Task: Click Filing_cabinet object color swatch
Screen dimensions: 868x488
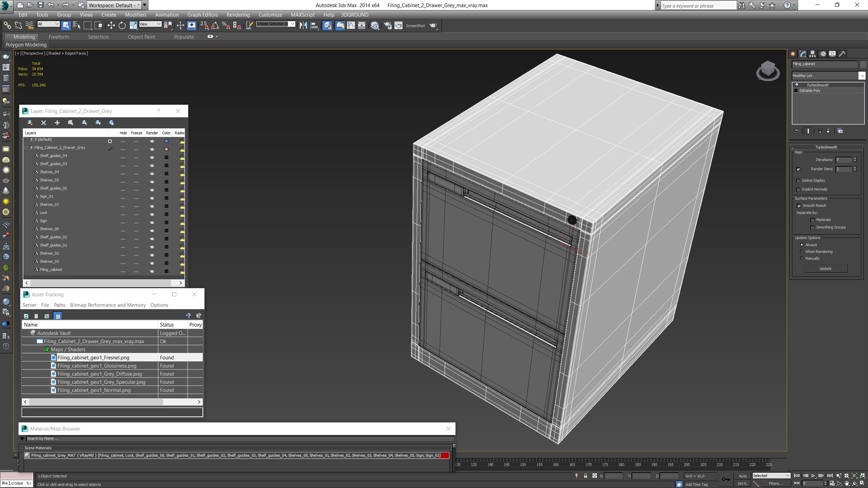Action: pos(166,271)
